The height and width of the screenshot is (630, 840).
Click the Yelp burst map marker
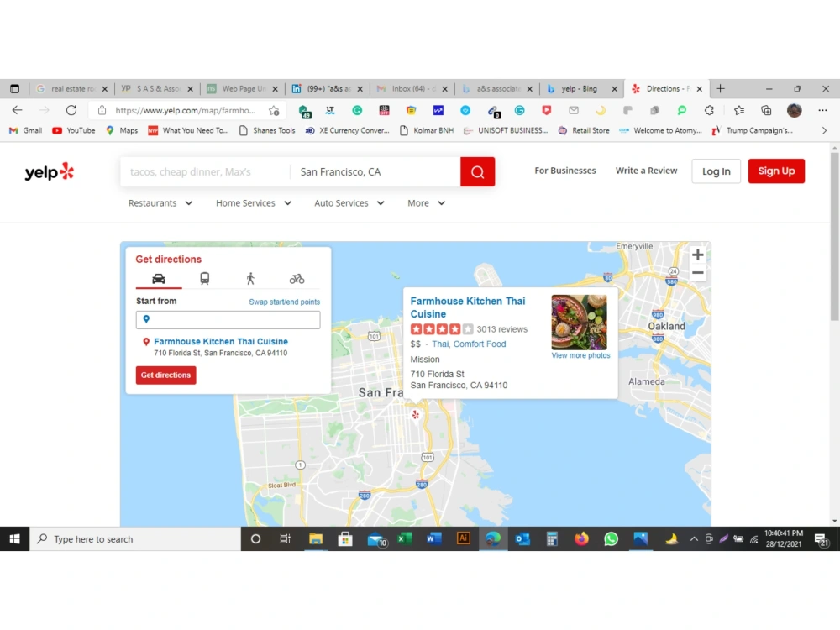[x=416, y=415]
